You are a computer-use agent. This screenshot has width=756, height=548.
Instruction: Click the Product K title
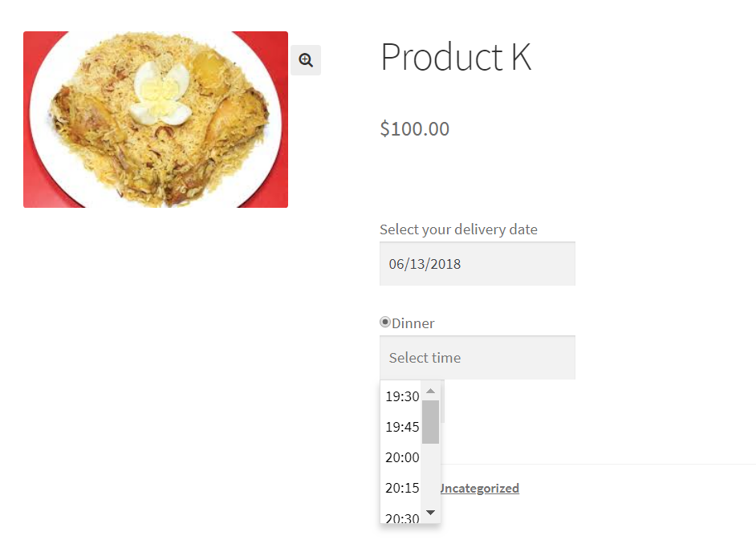tap(456, 57)
